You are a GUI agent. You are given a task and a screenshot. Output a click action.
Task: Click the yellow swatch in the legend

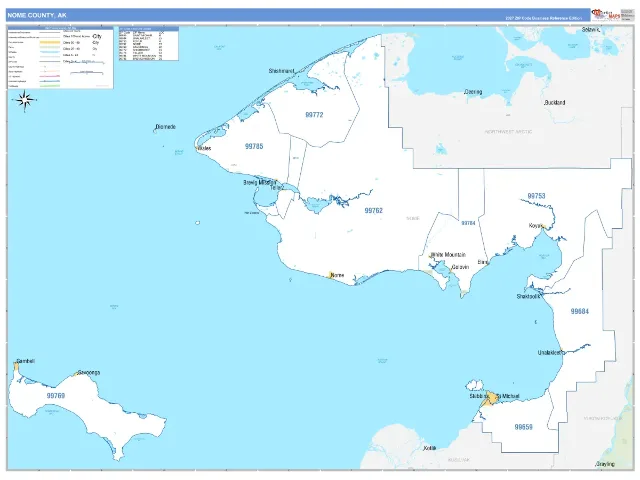pos(49,42)
